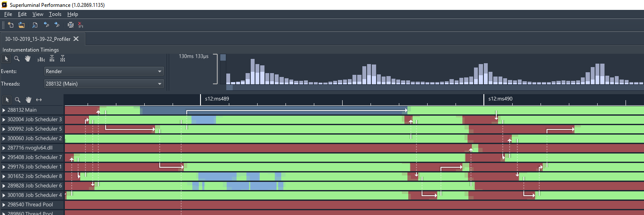The height and width of the screenshot is (215, 644).
Task: Click the navigate back arrow icon
Action: coord(46,25)
